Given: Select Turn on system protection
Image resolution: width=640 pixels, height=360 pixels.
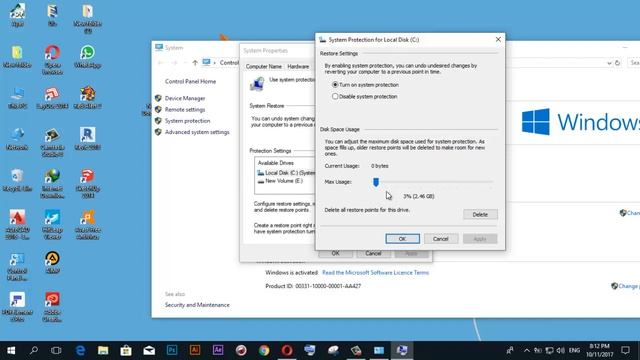Looking at the screenshot, I should point(365,85).
